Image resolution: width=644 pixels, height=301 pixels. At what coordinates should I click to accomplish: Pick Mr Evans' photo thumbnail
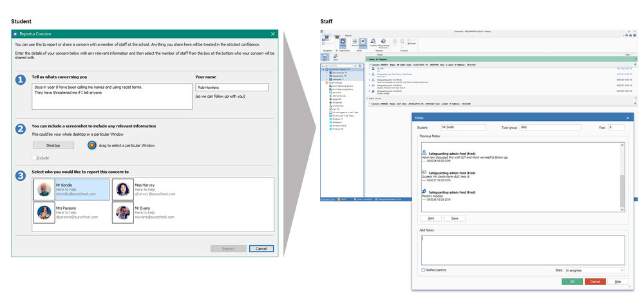point(123,212)
